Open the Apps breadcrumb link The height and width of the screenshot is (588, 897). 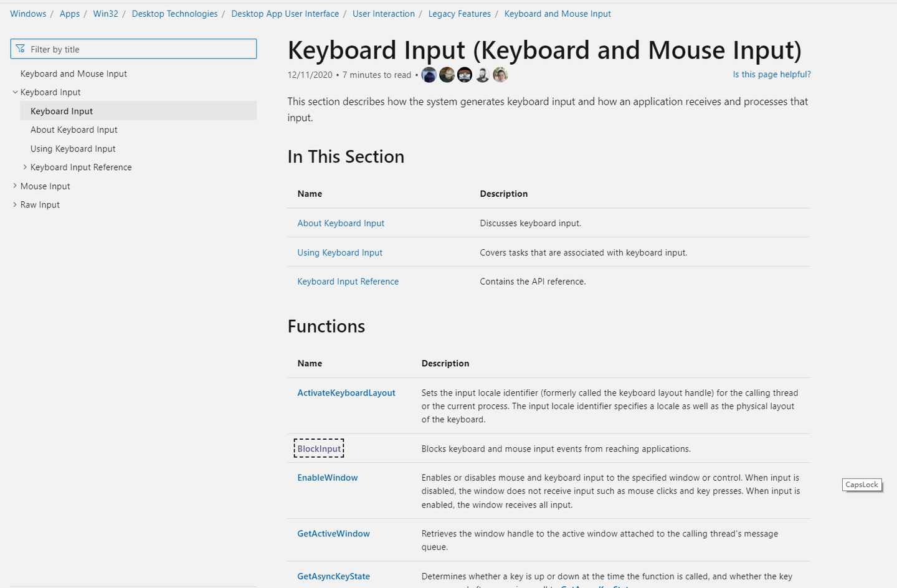pyautogui.click(x=70, y=14)
